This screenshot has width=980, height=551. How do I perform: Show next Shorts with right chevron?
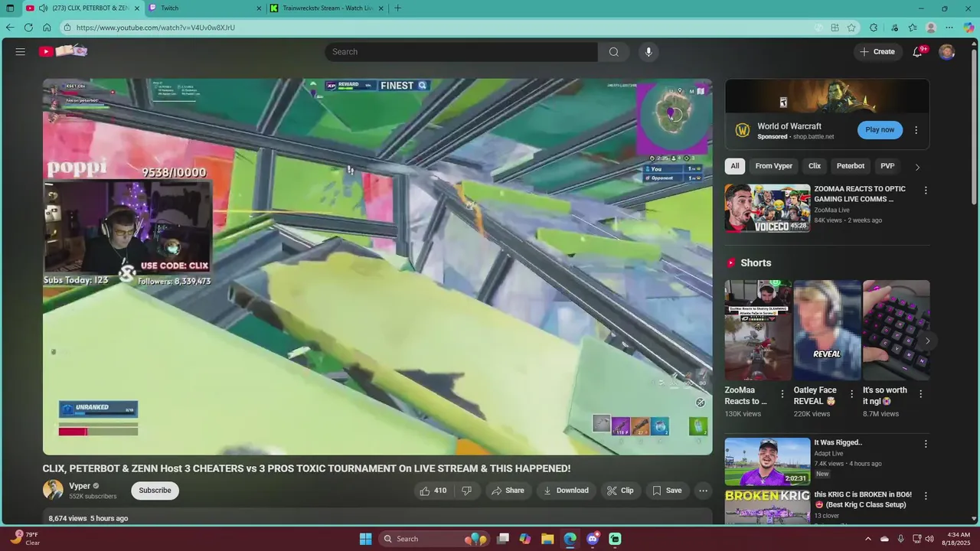tap(927, 341)
